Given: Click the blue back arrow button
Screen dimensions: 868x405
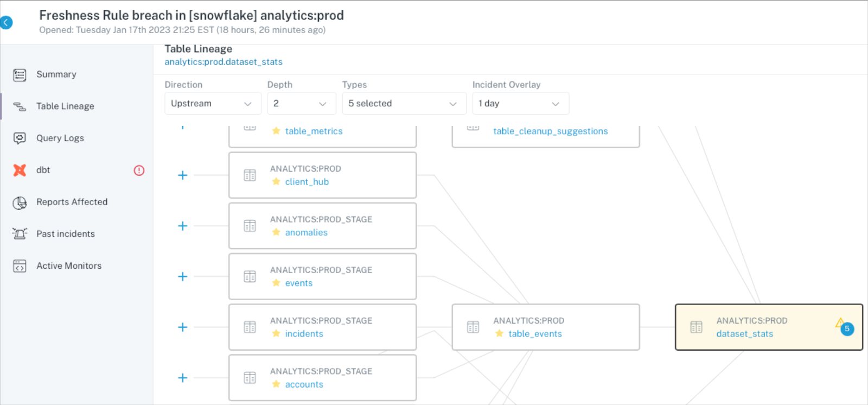Looking at the screenshot, I should tap(6, 22).
